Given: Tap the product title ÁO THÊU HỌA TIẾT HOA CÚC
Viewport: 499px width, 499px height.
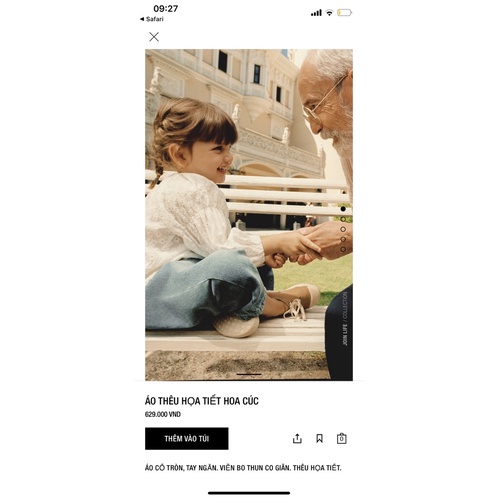Looking at the screenshot, I should (x=202, y=401).
